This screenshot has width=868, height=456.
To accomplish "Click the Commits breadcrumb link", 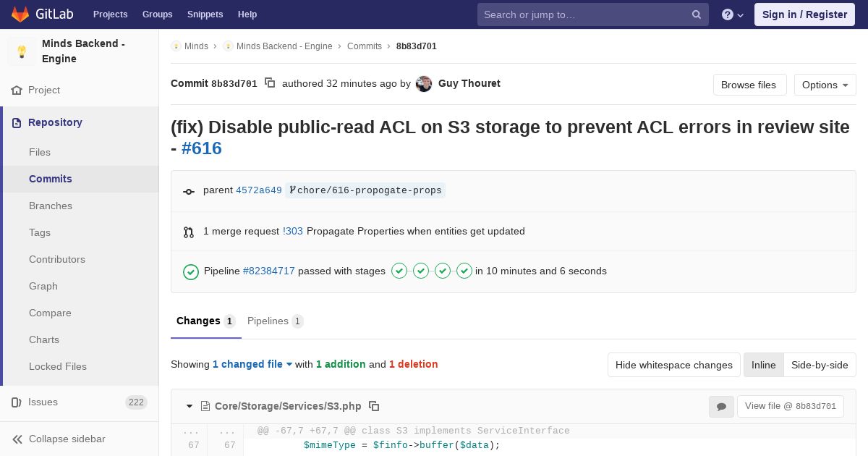I will pyautogui.click(x=365, y=46).
